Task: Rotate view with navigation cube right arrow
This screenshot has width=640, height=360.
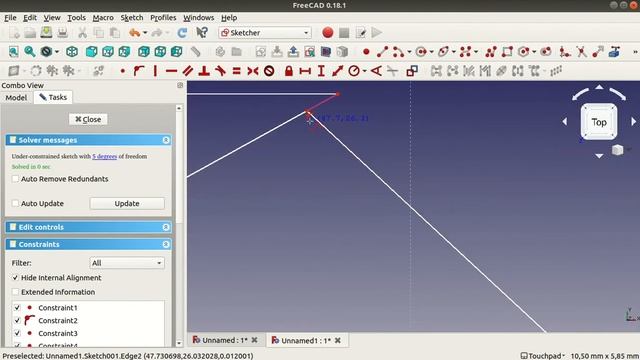Action: tap(633, 122)
